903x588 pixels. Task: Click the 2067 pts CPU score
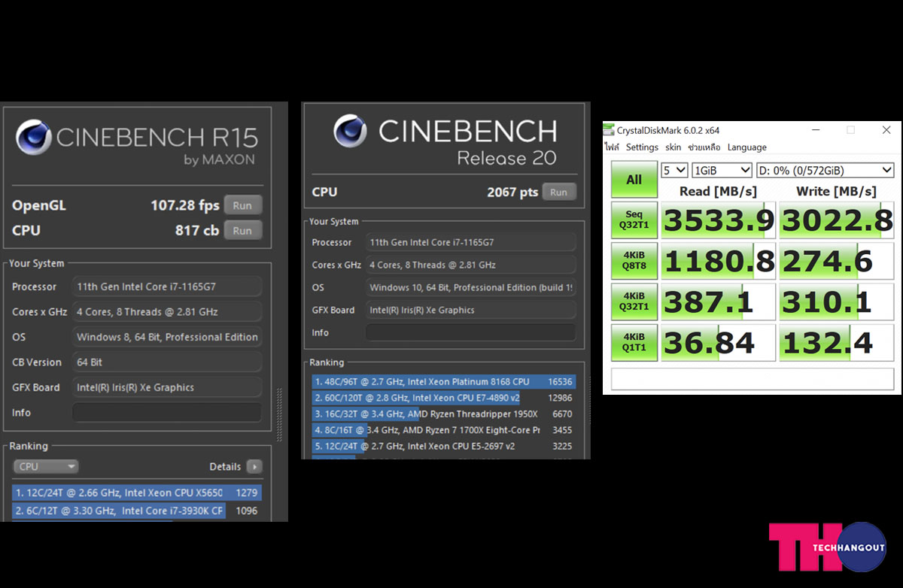pos(512,192)
